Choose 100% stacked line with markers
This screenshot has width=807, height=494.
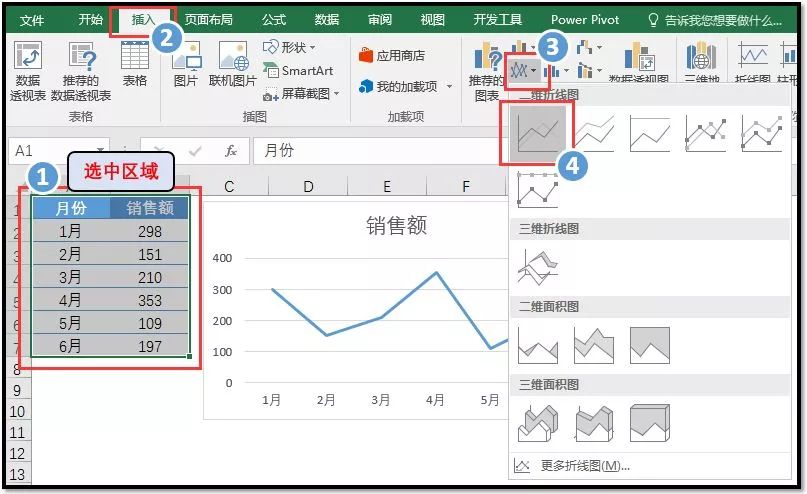pos(538,189)
